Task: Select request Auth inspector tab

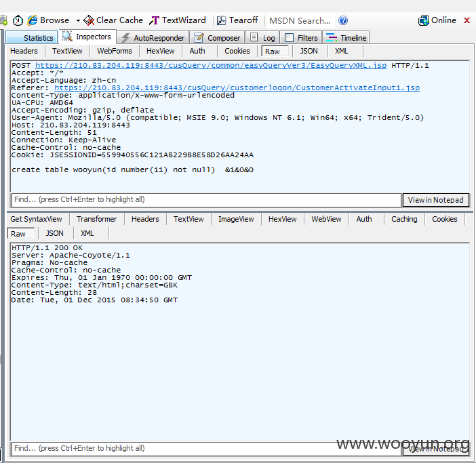Action: coord(197,51)
